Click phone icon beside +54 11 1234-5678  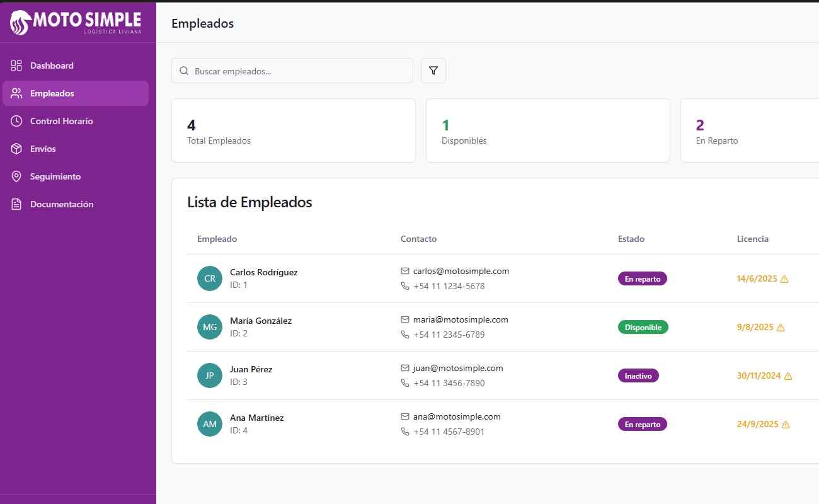click(x=405, y=286)
